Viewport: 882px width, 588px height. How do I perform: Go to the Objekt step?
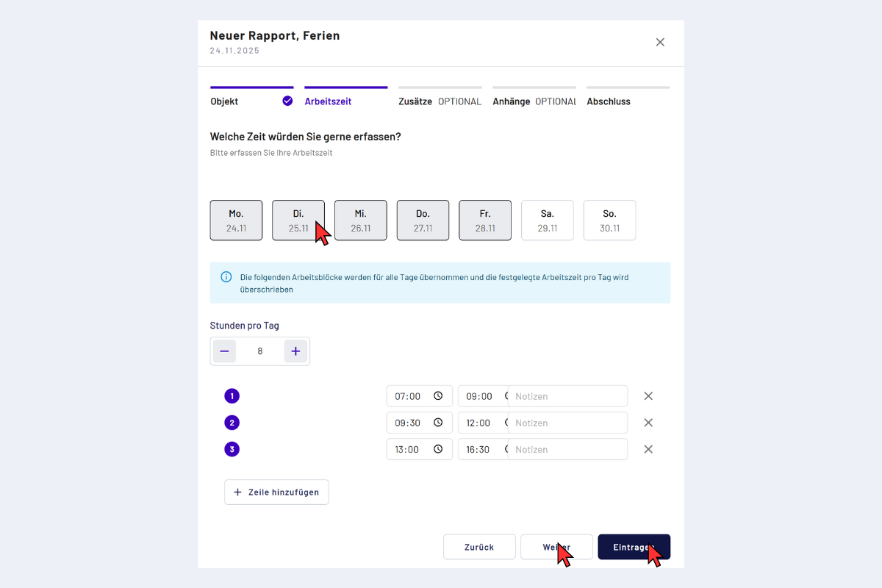click(x=224, y=101)
